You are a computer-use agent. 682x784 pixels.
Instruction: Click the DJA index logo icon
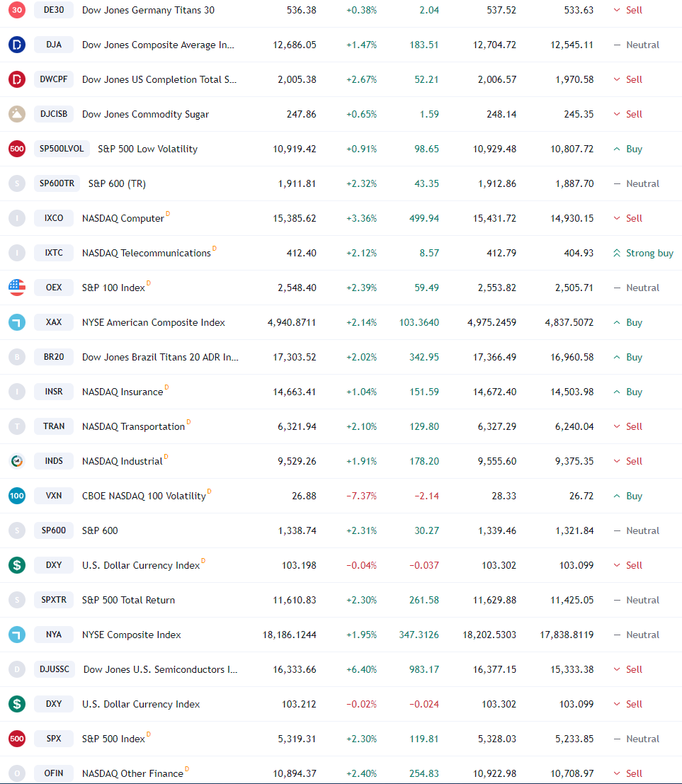[17, 45]
